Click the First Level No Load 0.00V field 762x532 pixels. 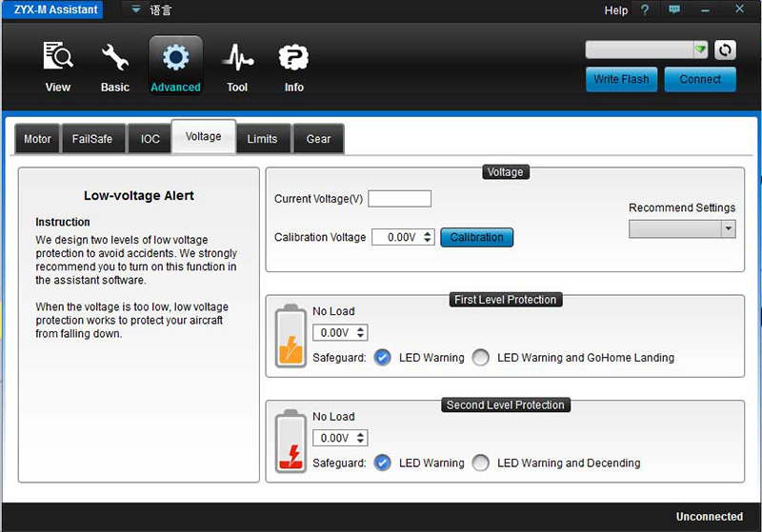pos(340,332)
